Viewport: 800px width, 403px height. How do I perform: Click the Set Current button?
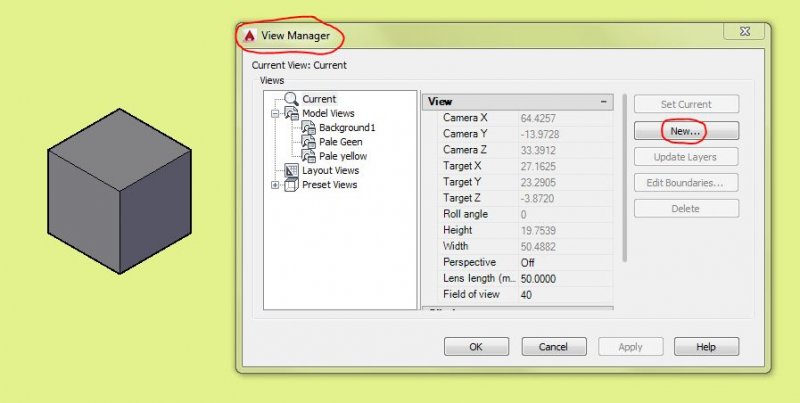[x=686, y=104]
